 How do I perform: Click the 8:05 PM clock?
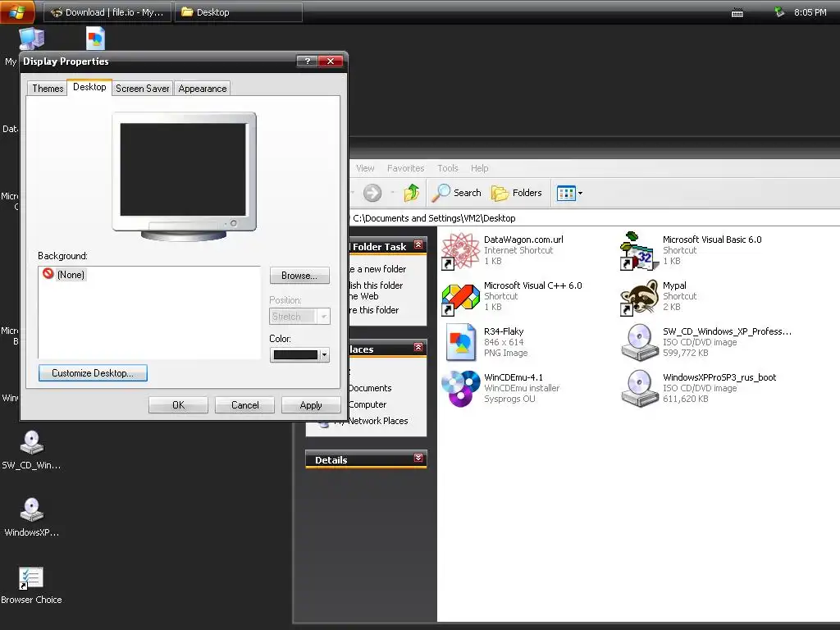tap(810, 12)
